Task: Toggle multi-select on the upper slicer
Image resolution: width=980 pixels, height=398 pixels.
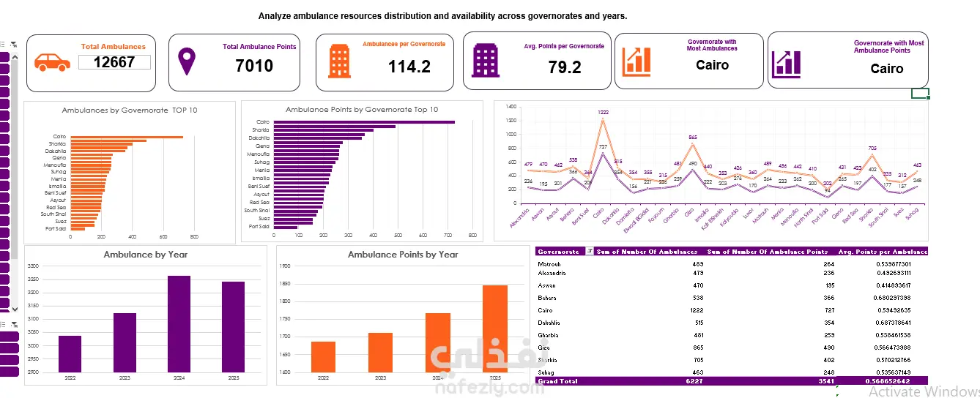Action: [3, 45]
